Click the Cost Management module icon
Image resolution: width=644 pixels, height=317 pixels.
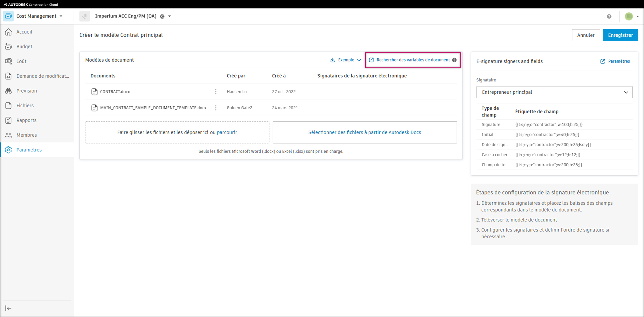coord(8,16)
